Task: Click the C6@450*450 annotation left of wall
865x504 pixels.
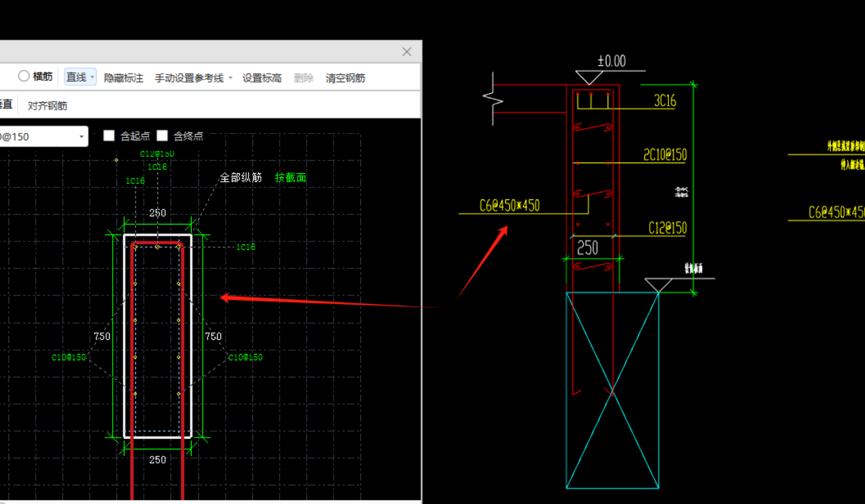Action: pyautogui.click(x=510, y=205)
